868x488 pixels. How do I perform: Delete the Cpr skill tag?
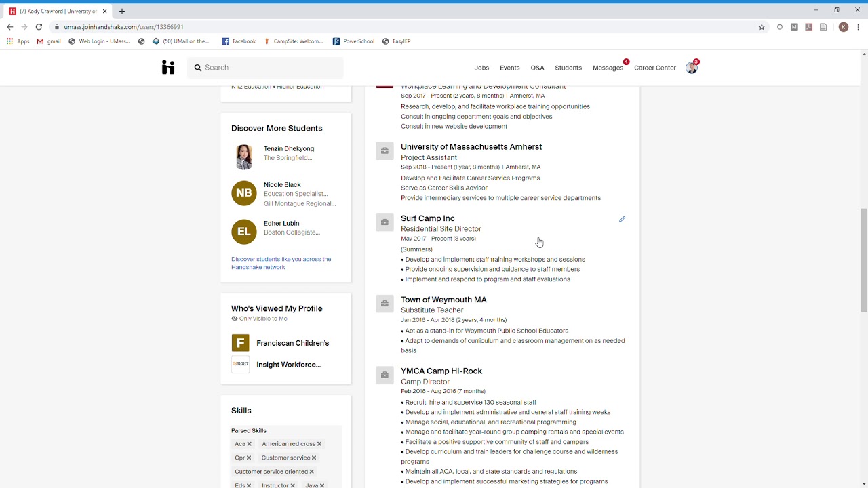click(x=249, y=457)
